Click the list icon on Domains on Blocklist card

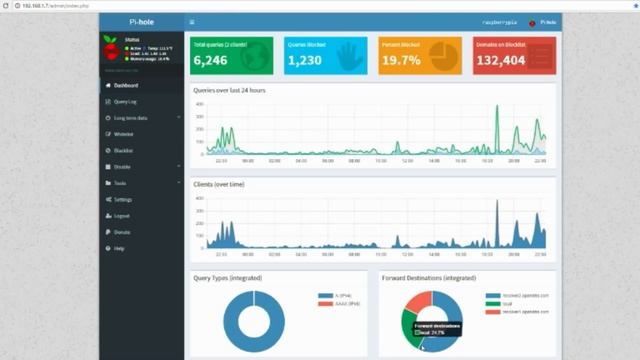click(x=540, y=57)
